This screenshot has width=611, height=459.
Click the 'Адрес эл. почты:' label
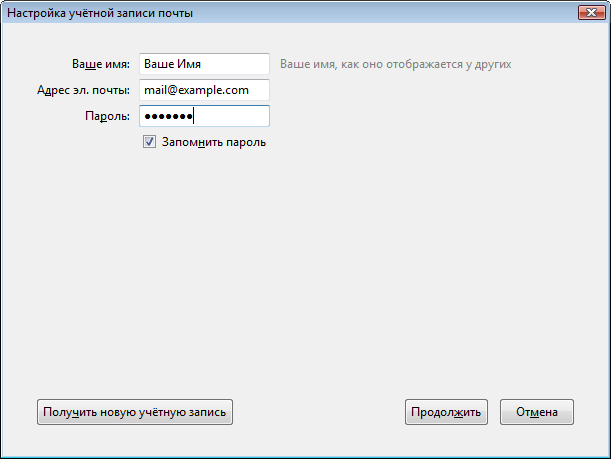[x=83, y=90]
